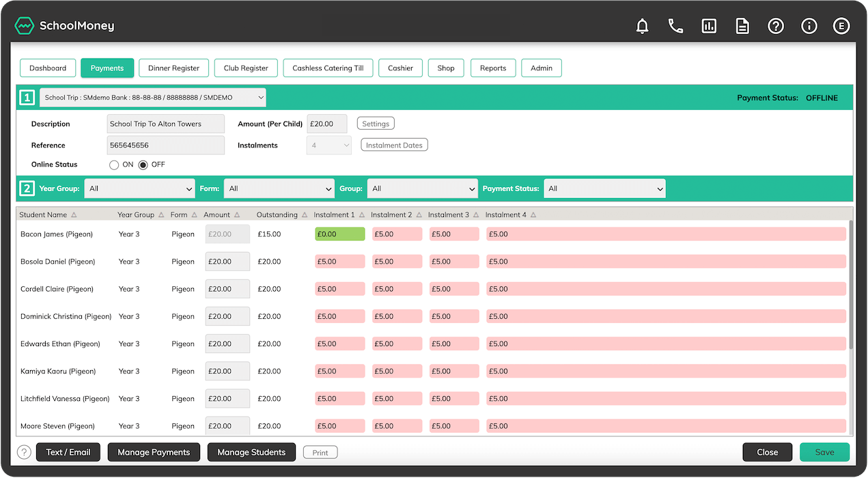
Task: Open the help question mark icon in header
Action: 776,26
